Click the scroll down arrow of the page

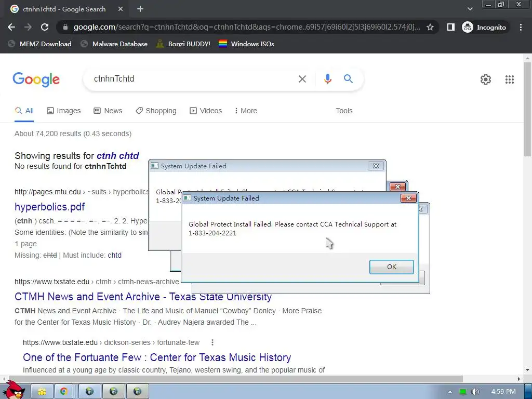(528, 370)
